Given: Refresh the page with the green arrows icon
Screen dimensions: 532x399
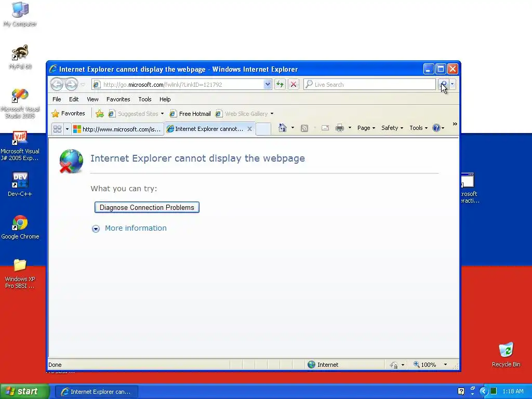Looking at the screenshot, I should click(x=280, y=84).
